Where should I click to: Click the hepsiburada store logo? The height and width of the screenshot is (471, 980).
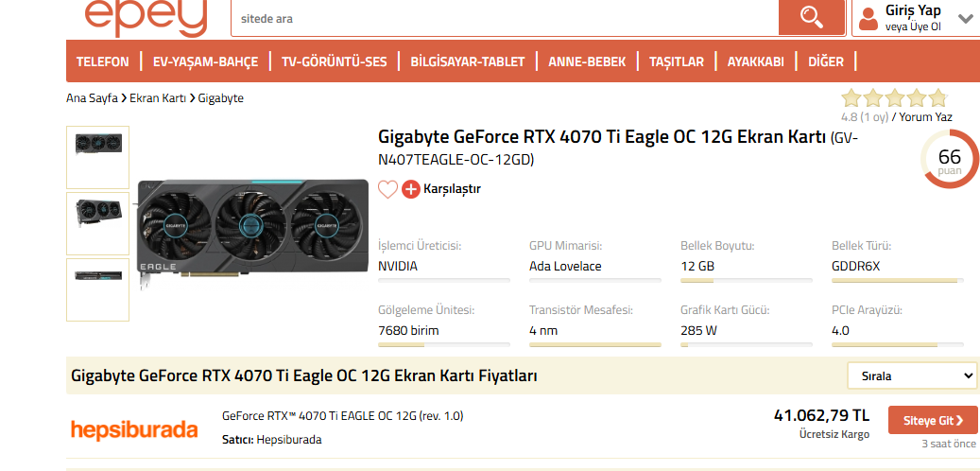pos(134,429)
